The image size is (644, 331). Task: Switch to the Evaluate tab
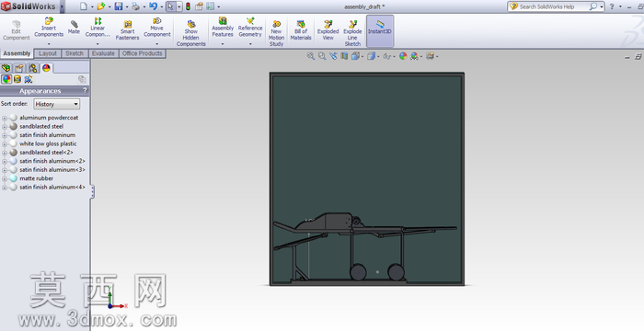point(103,53)
